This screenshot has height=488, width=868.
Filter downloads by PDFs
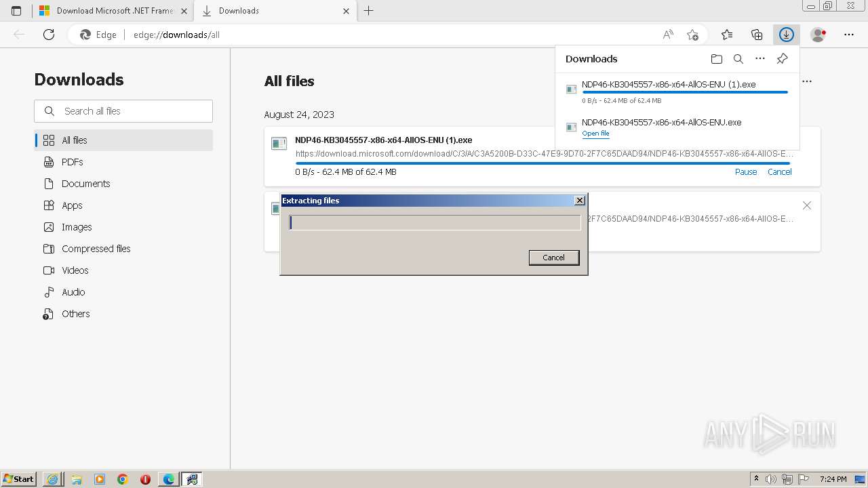123,162
